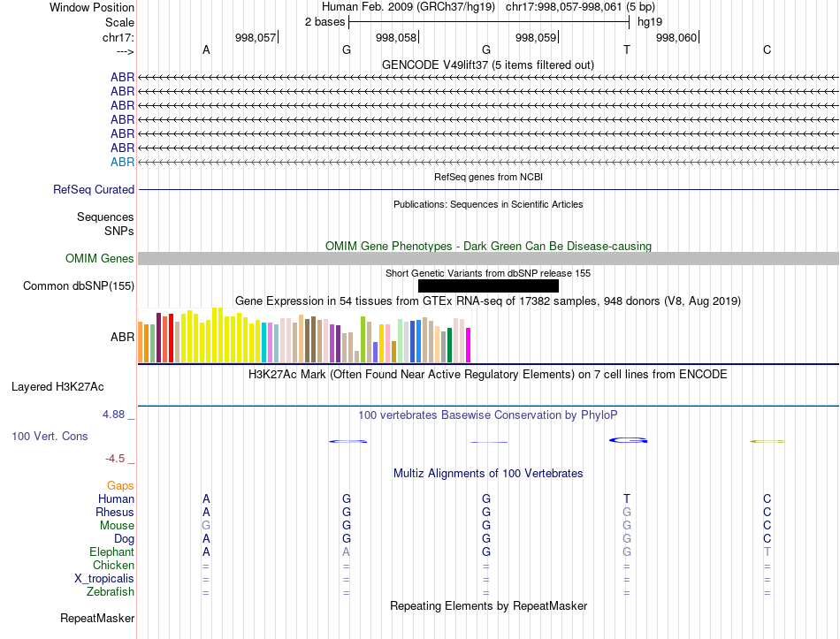Click the orange 'Gaps' label
This screenshot has width=840, height=639.
(120, 485)
